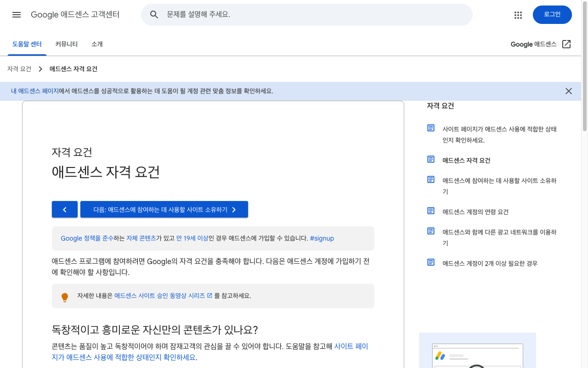This screenshot has width=588, height=368.
Task: Open the 자체 콘텐츠 link
Action: tap(141, 238)
